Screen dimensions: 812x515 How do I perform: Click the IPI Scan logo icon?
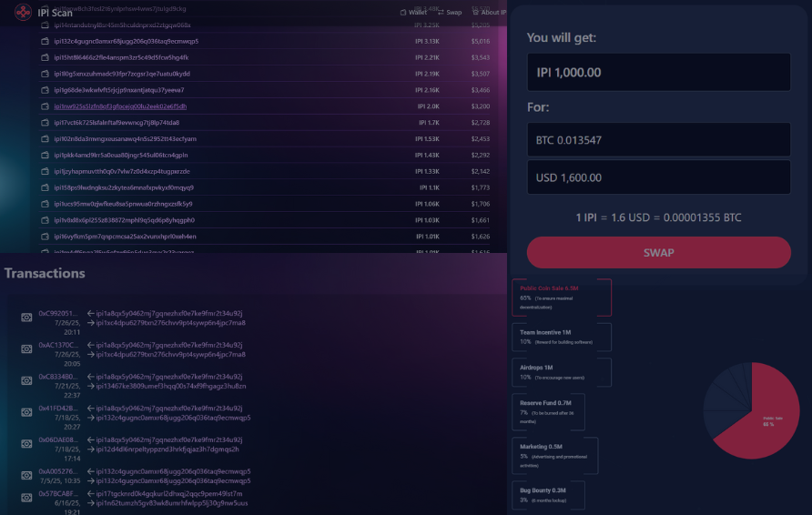(x=23, y=13)
